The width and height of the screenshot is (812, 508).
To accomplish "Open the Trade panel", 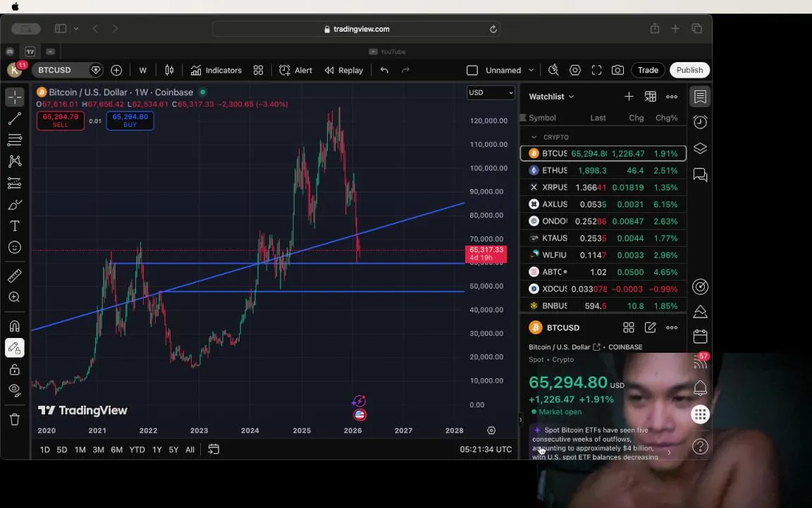I will (x=648, y=70).
